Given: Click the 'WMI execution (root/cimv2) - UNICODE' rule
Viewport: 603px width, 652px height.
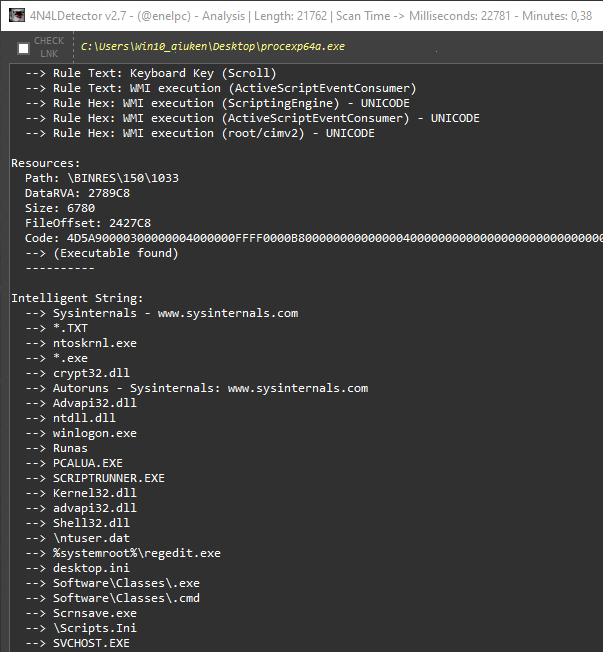Looking at the screenshot, I should coord(213,133).
